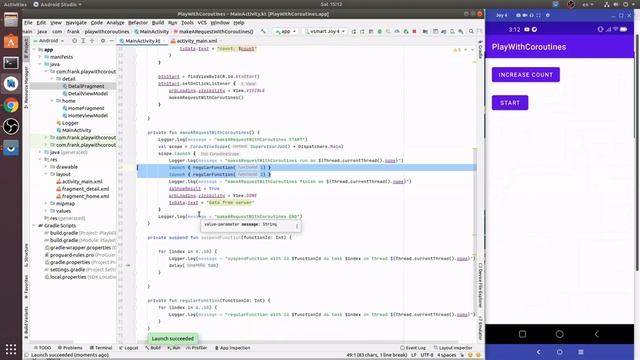640x360 pixels.
Task: Click UTF-8 encoding in status bar
Action: click(x=427, y=355)
